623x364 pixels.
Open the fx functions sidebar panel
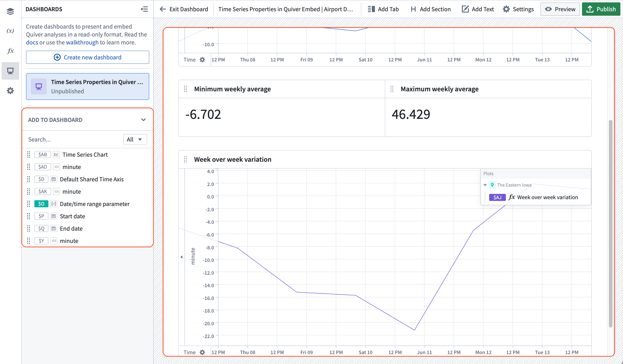coord(10,51)
